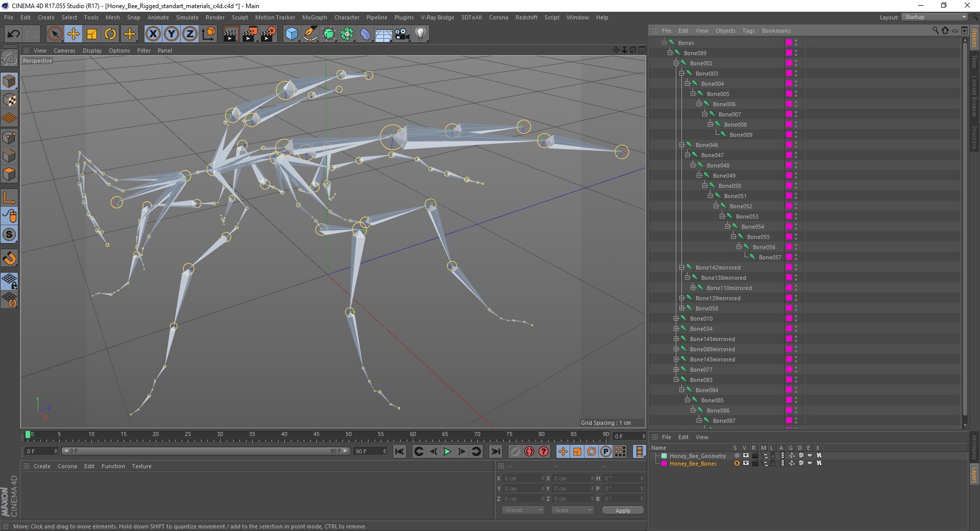Toggle Y axis lock

[x=171, y=34]
